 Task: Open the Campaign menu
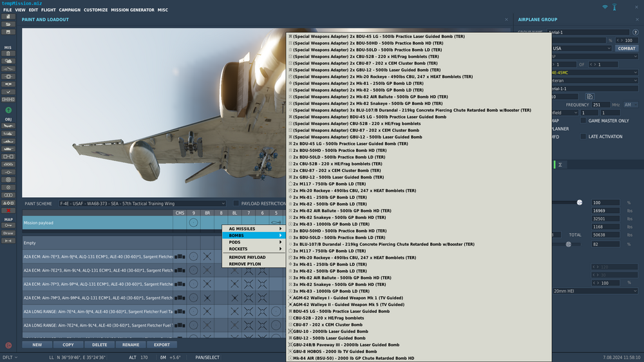coord(70,10)
